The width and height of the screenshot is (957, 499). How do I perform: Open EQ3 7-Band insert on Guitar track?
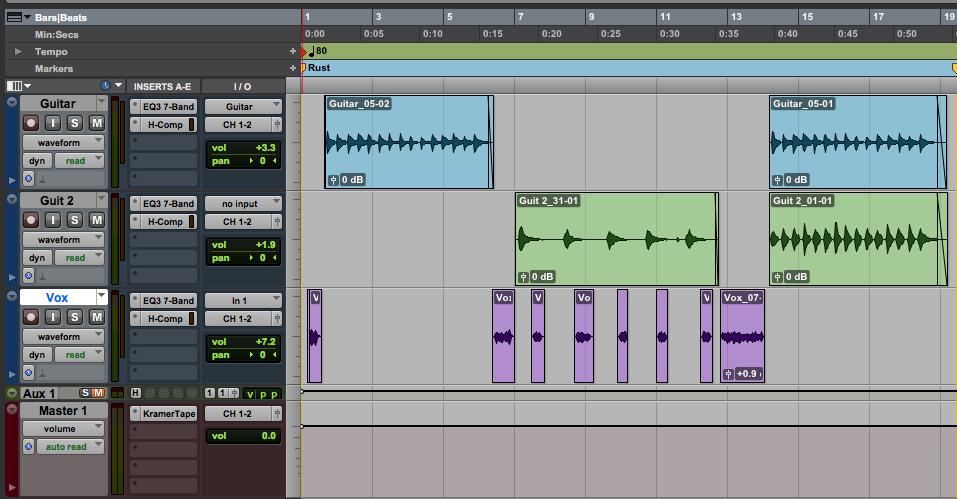[163, 107]
